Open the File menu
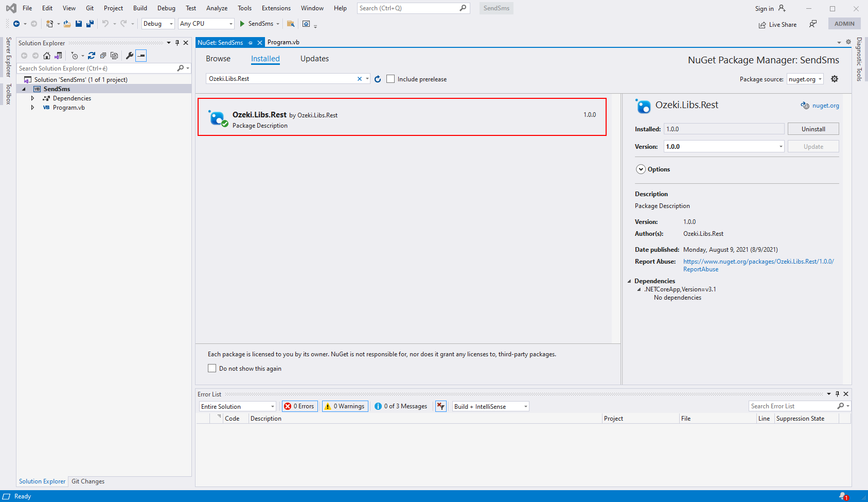This screenshot has width=868, height=502. pyautogui.click(x=27, y=8)
